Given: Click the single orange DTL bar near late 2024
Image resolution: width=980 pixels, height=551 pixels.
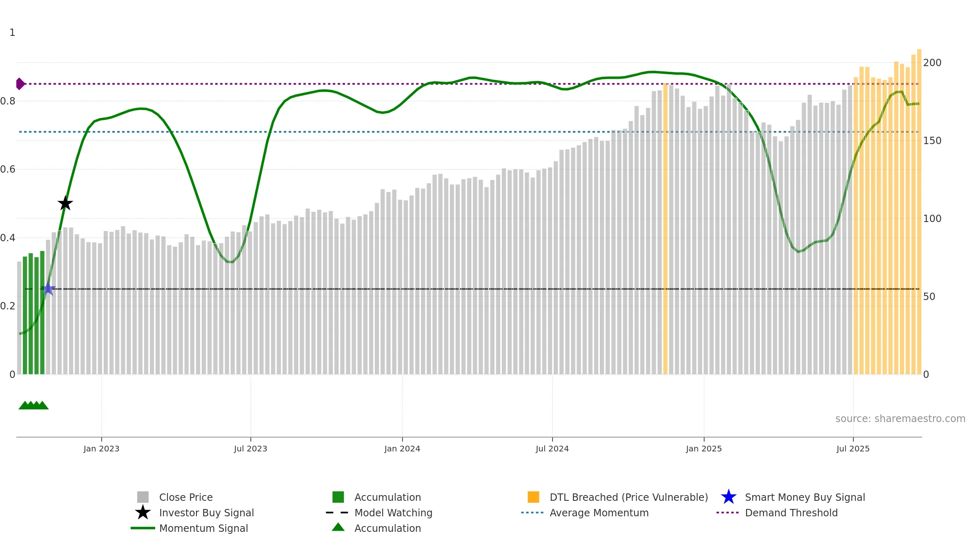Looking at the screenshot, I should [x=665, y=229].
